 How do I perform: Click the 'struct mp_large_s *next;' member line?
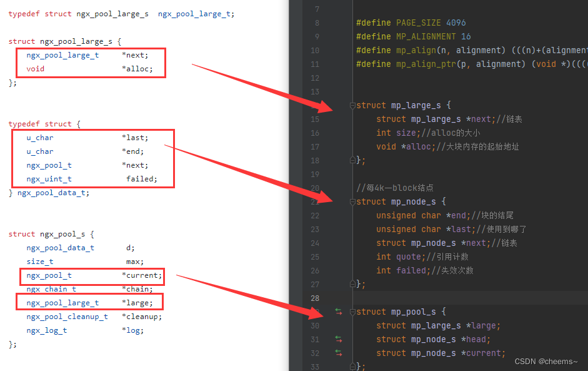(449, 119)
